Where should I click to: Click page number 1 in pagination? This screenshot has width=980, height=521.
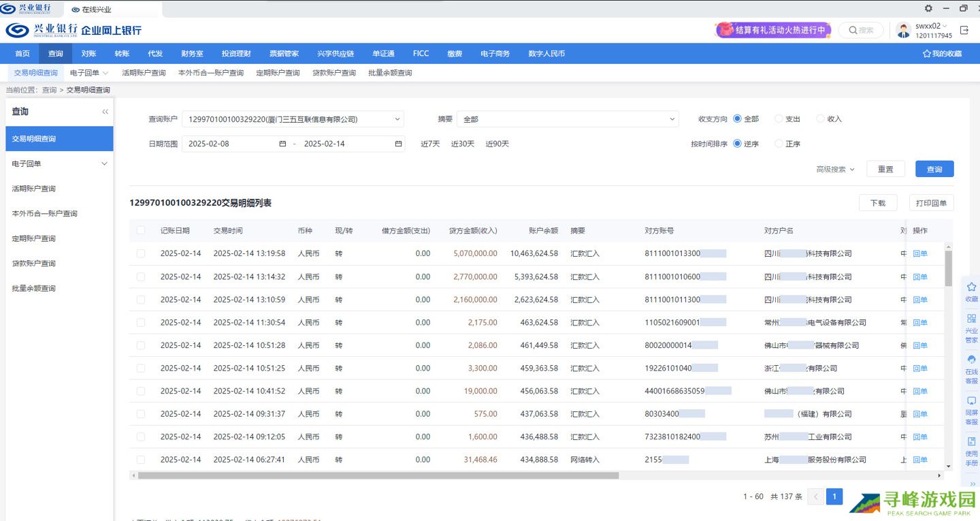click(x=834, y=496)
